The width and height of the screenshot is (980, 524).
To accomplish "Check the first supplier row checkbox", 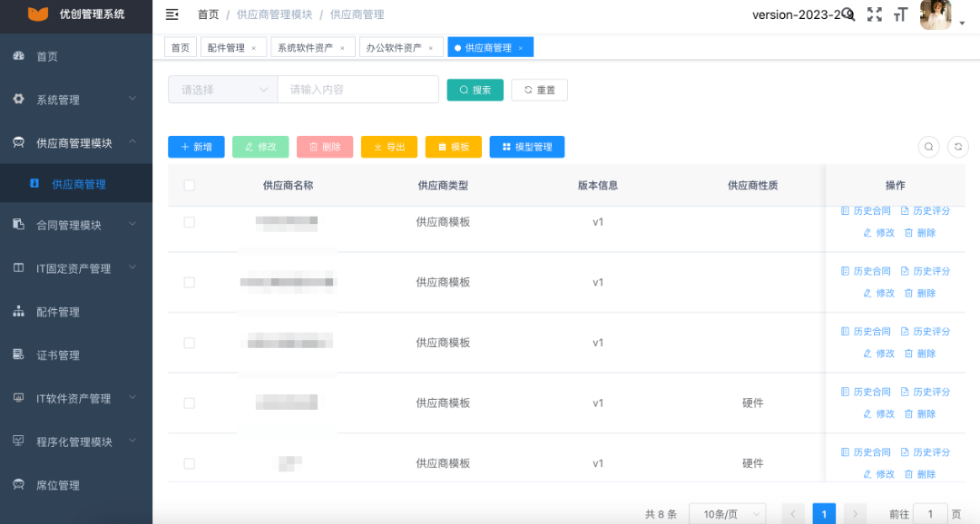I will [x=189, y=221].
